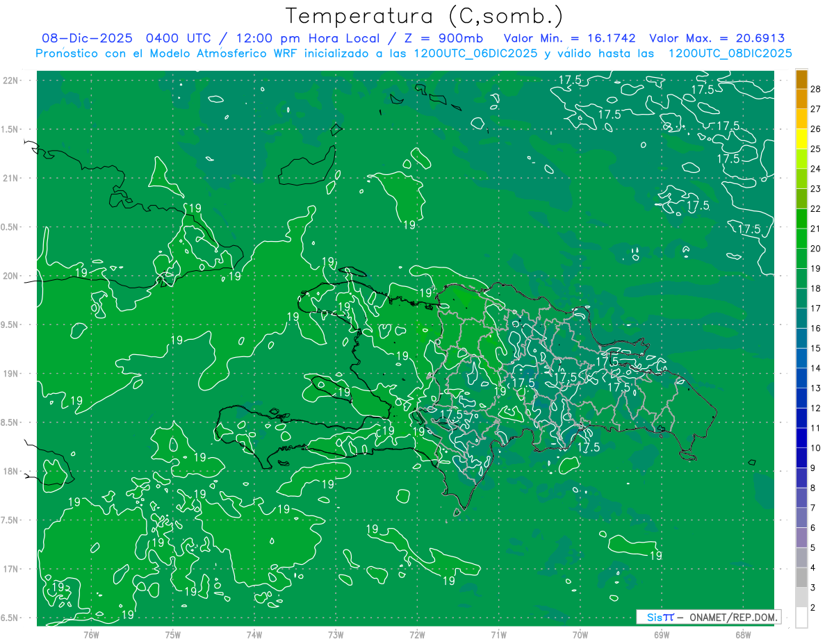Image resolution: width=834 pixels, height=644 pixels.
Task: Click the yellow legend swatch between 25 and 26
Action: [801, 138]
